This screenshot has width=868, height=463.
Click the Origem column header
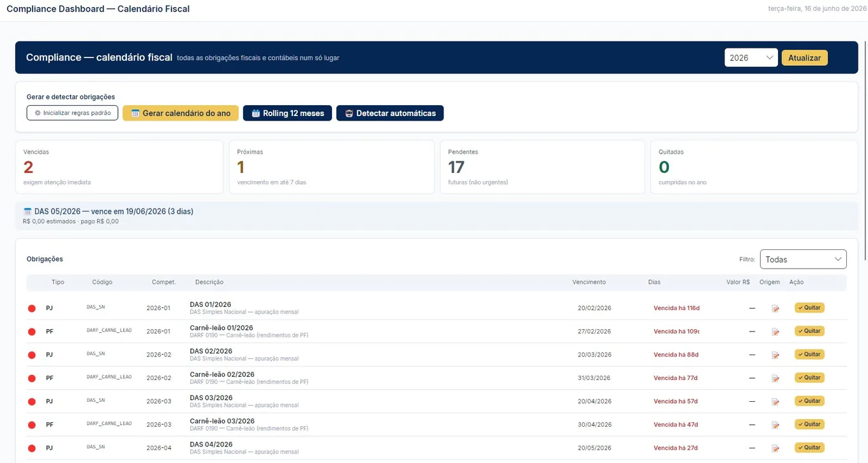[x=770, y=282]
